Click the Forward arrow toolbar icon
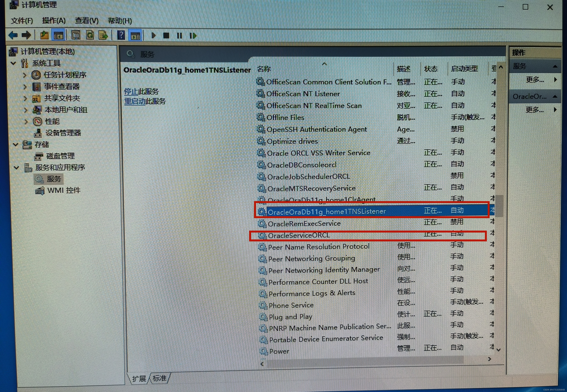The height and width of the screenshot is (392, 567). click(x=27, y=36)
